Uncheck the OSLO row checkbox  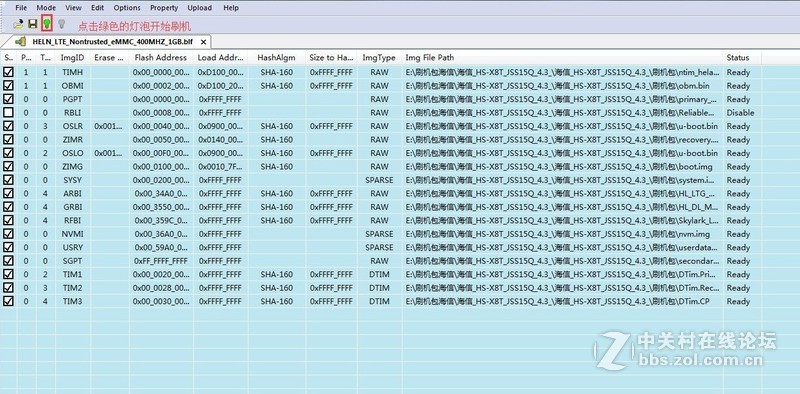point(8,153)
